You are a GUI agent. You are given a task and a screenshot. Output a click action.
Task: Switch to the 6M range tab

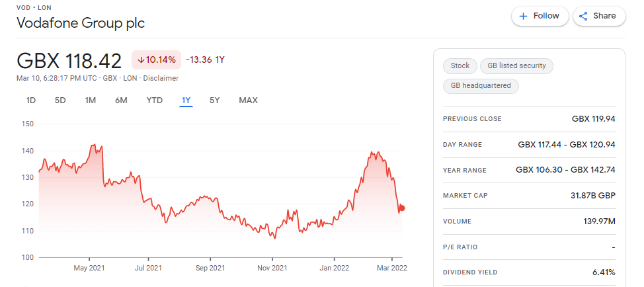click(121, 100)
